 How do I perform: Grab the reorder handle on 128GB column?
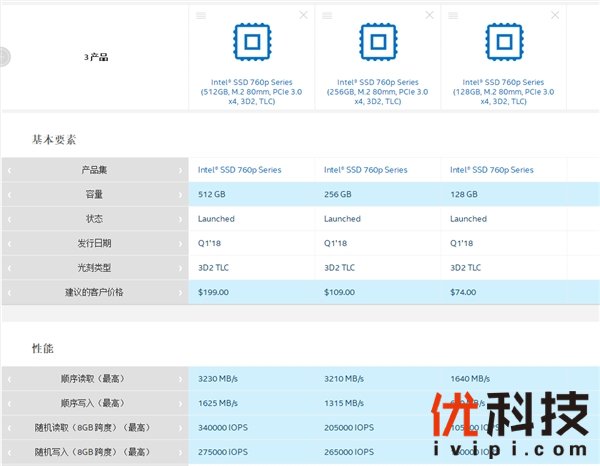pyautogui.click(x=453, y=15)
